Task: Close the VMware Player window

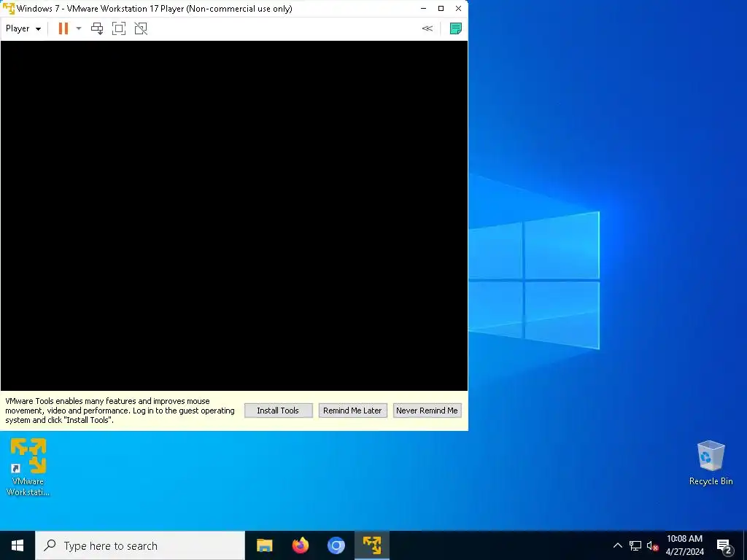Action: pyautogui.click(x=458, y=9)
